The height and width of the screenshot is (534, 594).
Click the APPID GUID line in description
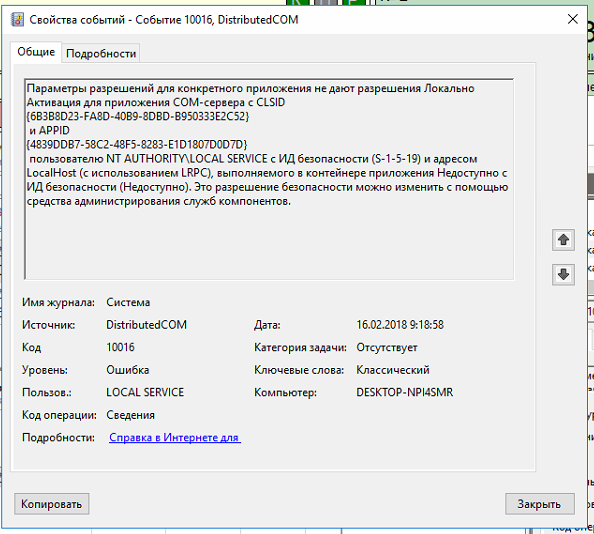[x=137, y=144]
